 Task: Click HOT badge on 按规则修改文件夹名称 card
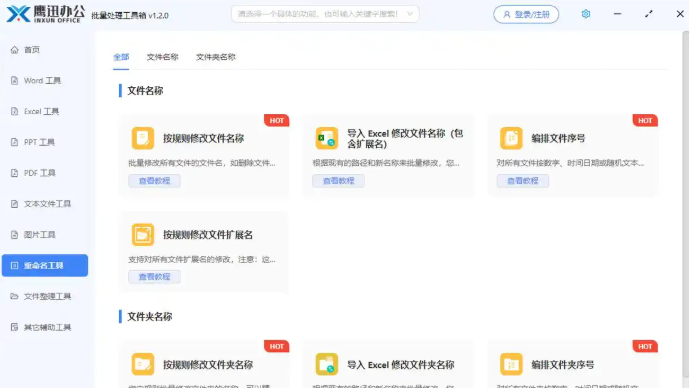276,346
